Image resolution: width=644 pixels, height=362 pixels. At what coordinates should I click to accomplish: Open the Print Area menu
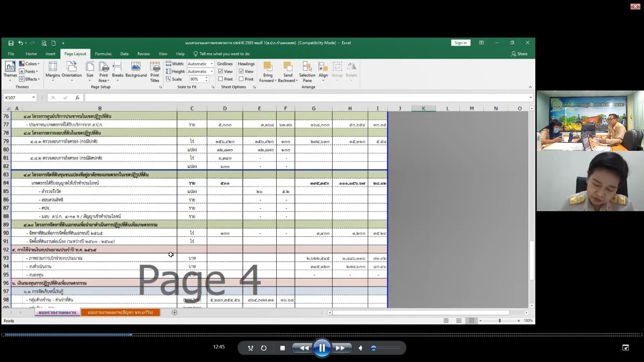[104, 72]
